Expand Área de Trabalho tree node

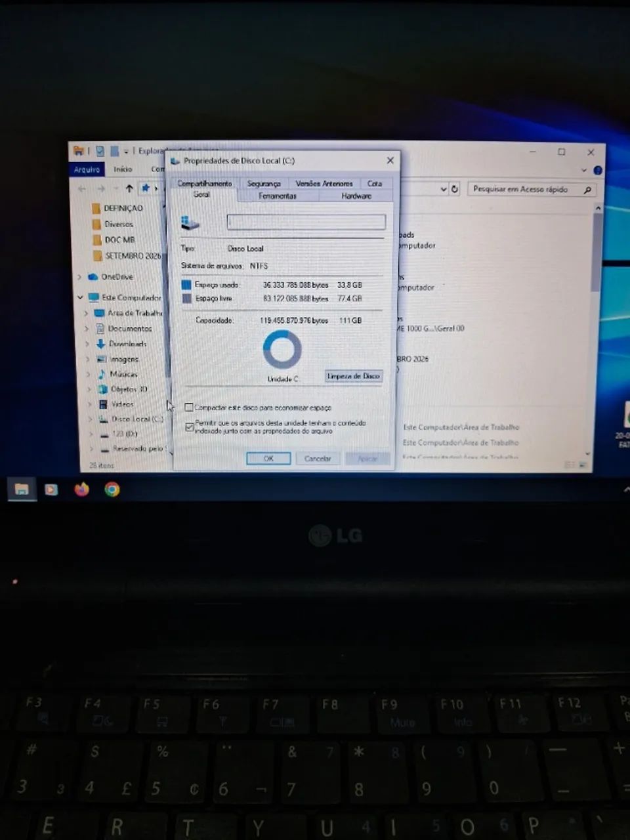[86, 313]
